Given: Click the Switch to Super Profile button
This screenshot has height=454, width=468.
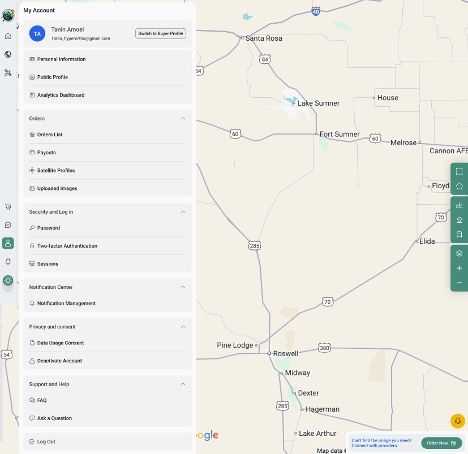Looking at the screenshot, I should 160,33.
